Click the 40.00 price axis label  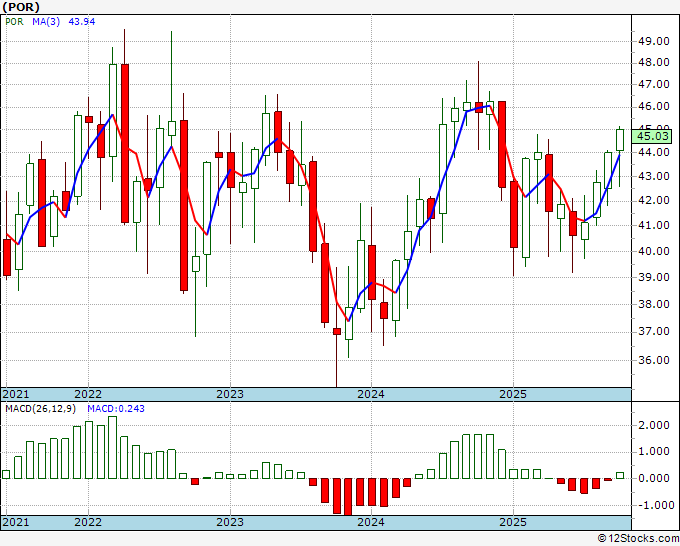point(654,252)
